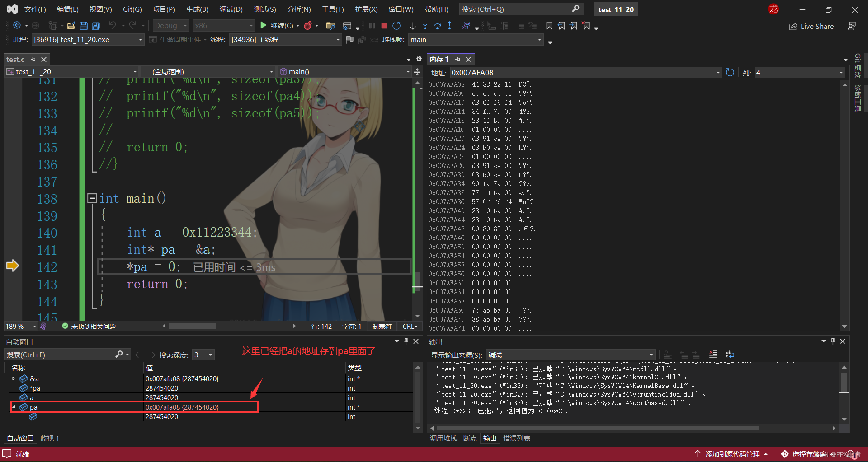Click the Live Share button
The width and height of the screenshot is (868, 462).
coord(811,27)
